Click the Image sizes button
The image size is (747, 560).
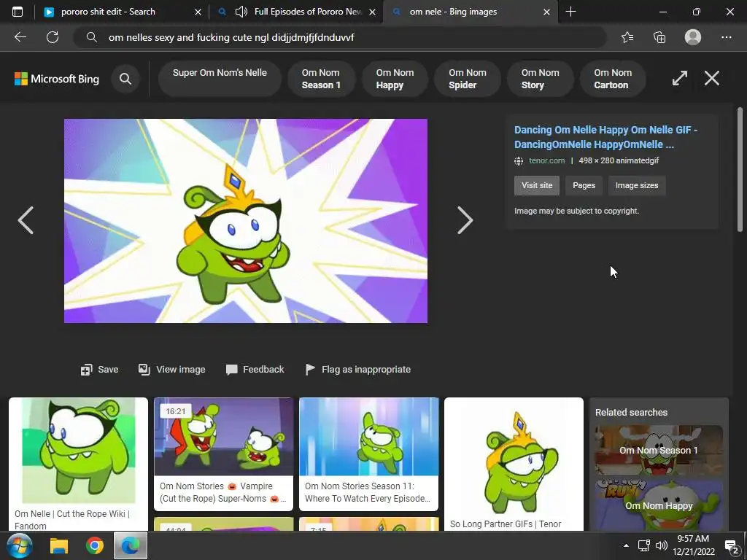pyautogui.click(x=636, y=185)
